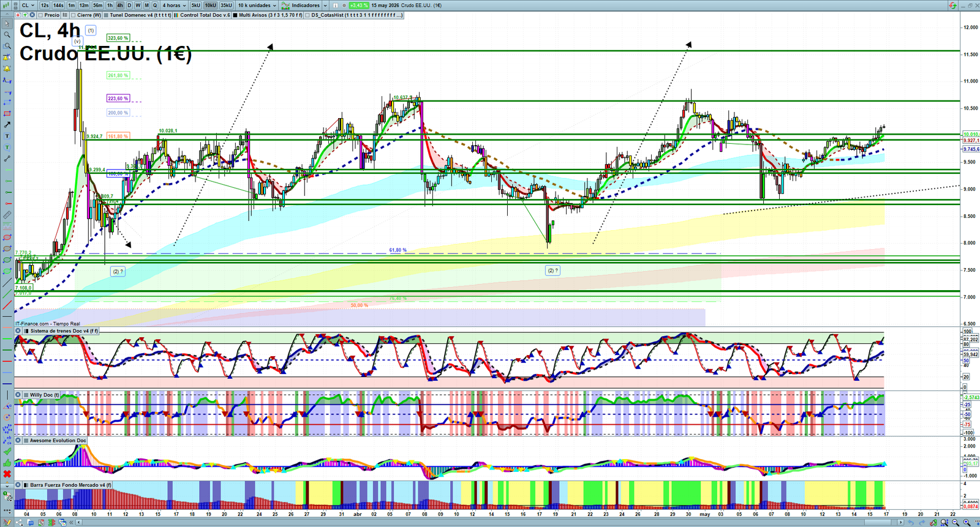The height and width of the screenshot is (527, 980).
Task: Click the Control Total Doc multicolor swatch
Action: coord(176,15)
